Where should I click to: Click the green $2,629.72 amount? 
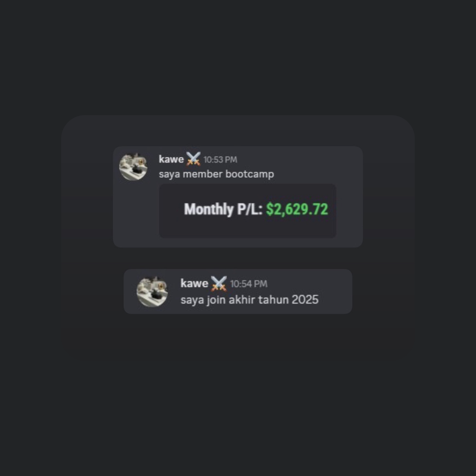tap(297, 209)
